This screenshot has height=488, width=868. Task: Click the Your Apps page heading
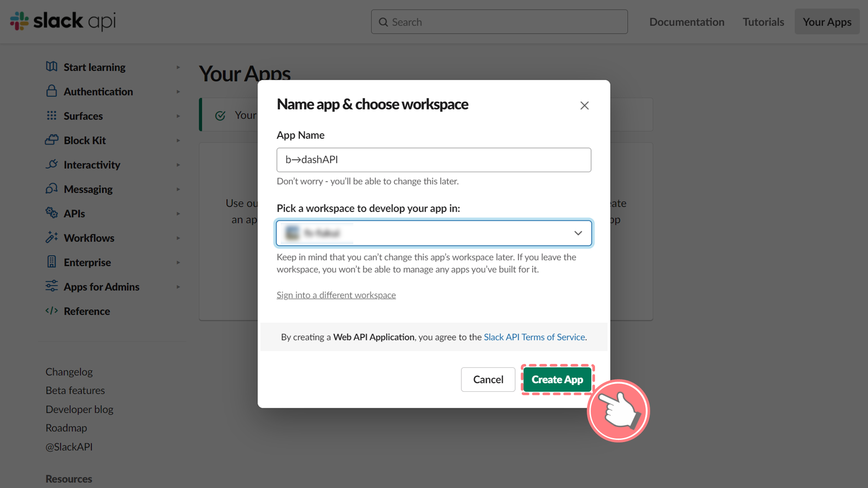pyautogui.click(x=245, y=73)
